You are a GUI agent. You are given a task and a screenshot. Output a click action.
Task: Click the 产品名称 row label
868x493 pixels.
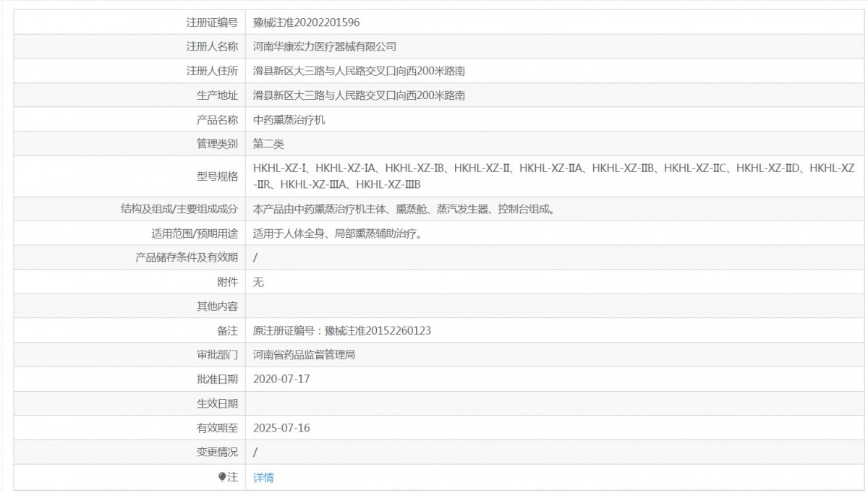click(217, 120)
